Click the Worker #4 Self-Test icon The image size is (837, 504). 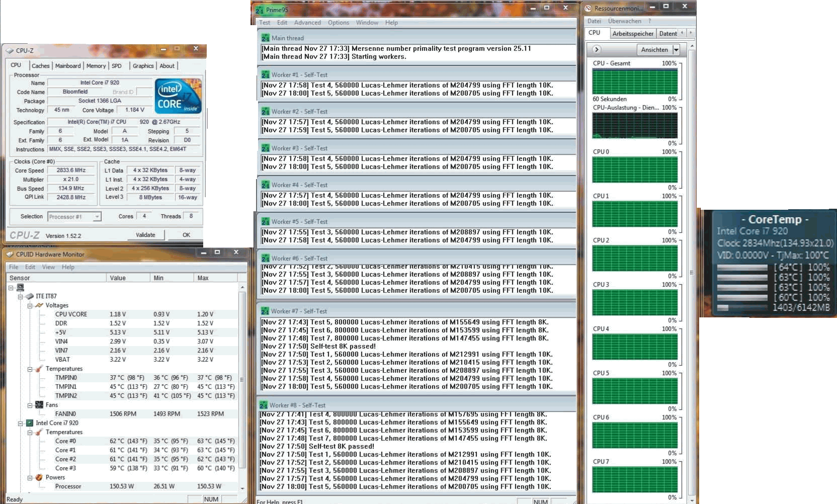[x=266, y=185]
